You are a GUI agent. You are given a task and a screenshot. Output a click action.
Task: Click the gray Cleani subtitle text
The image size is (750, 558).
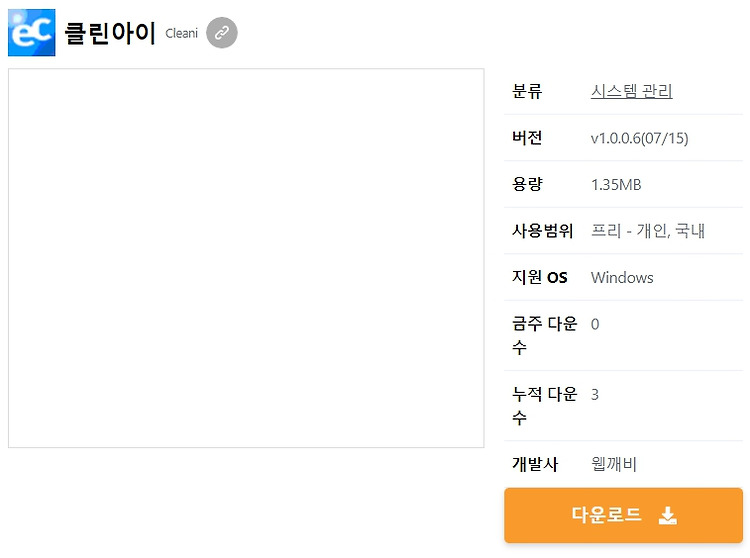(181, 33)
